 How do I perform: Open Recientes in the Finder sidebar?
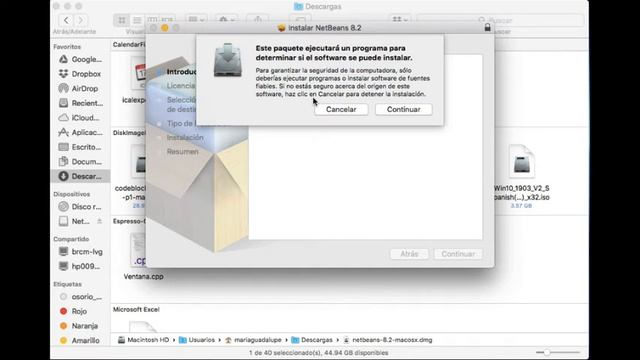[80, 103]
